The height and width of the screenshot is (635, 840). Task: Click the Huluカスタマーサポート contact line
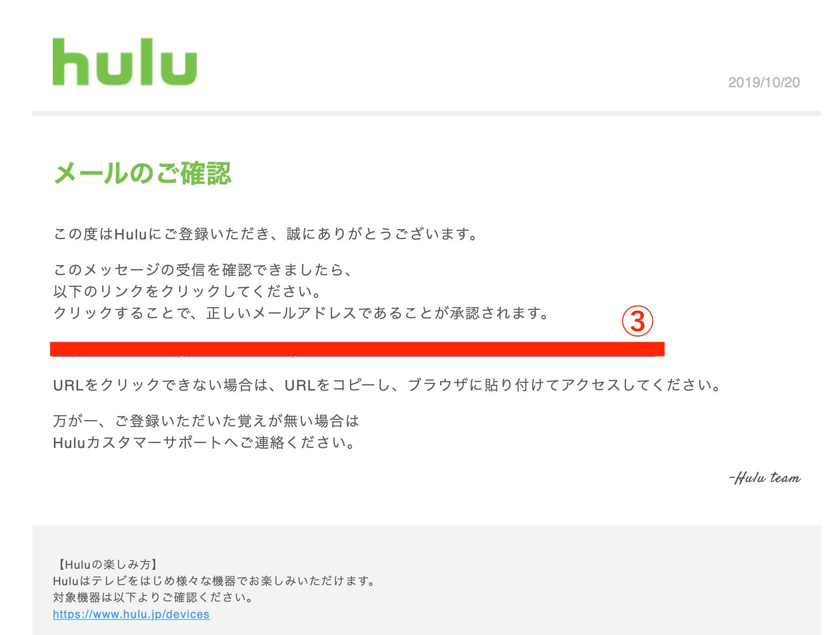pos(204,442)
